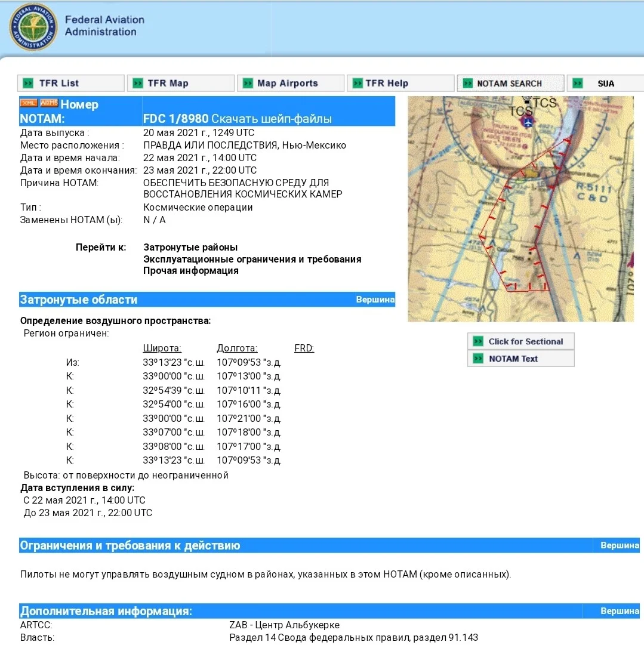Viewport: 644px width, 645px height.
Task: Open the NOTAM Text button
Action: click(520, 359)
